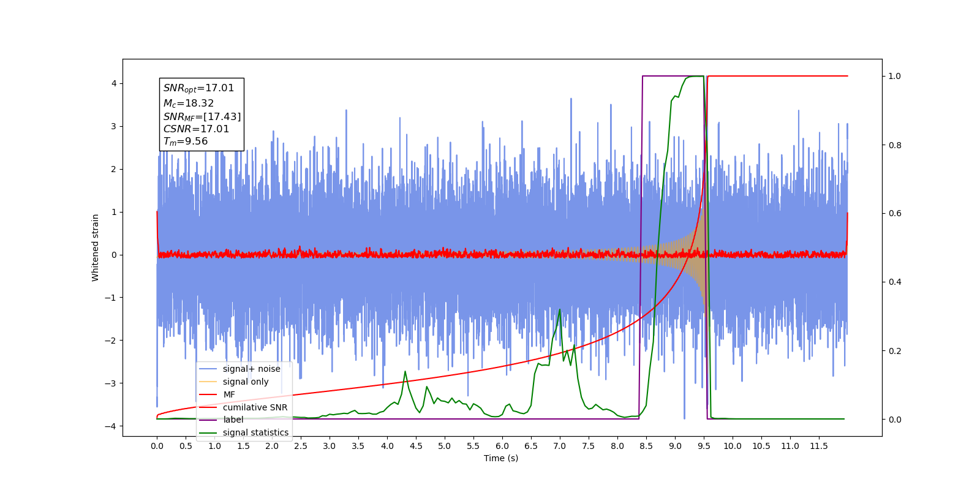Screen dimensions: 980x490
Task: Click the 11.5 x-axis tick label
Action: [819, 446]
